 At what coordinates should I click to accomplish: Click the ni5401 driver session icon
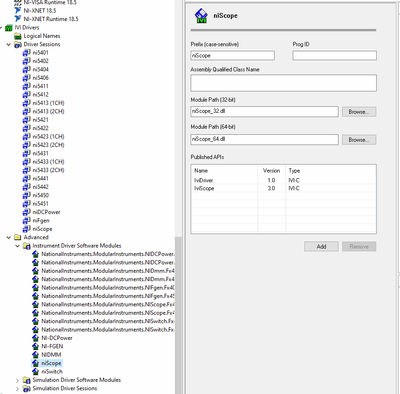coord(27,53)
